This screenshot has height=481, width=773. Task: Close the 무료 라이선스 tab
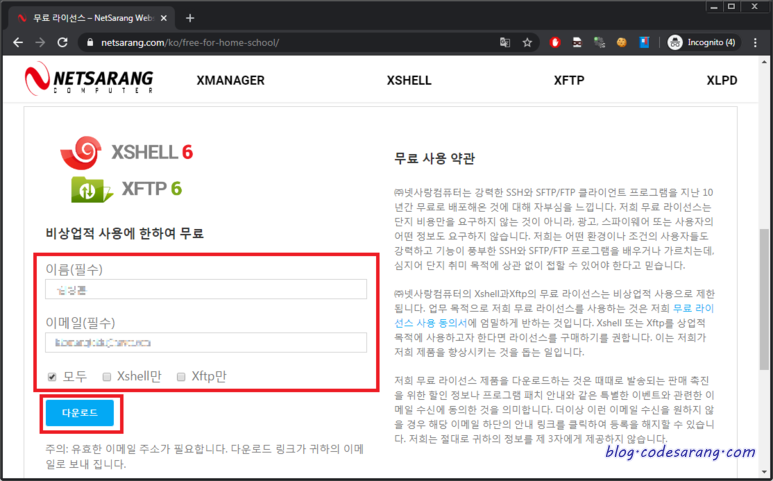click(x=164, y=18)
